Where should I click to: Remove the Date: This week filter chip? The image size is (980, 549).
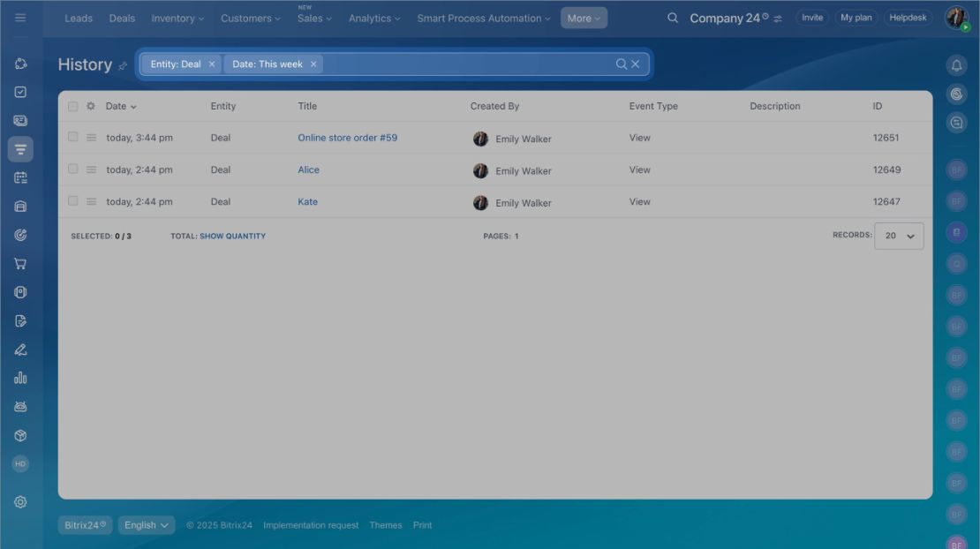(313, 64)
